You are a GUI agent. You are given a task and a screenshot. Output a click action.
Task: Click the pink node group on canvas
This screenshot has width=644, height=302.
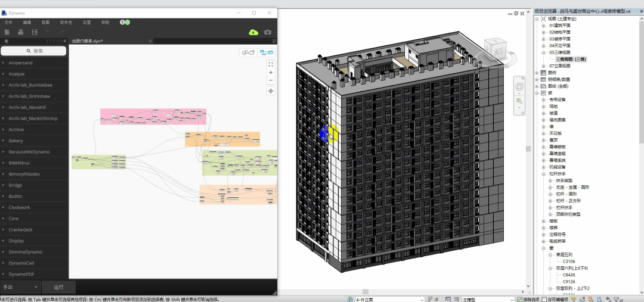[x=153, y=111]
